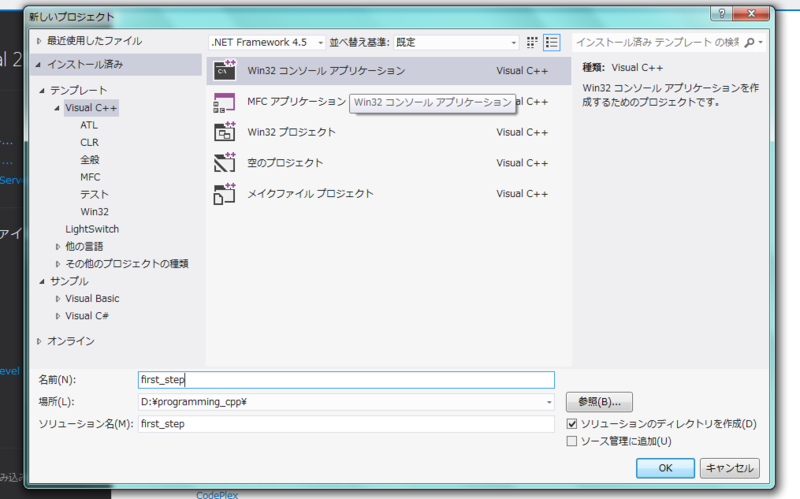Select Win32 category in tree

click(x=94, y=212)
